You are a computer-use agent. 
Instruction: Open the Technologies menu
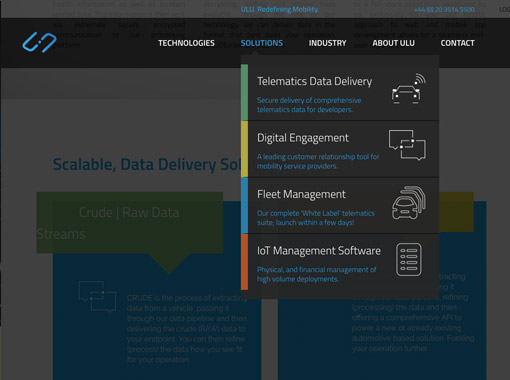point(186,43)
